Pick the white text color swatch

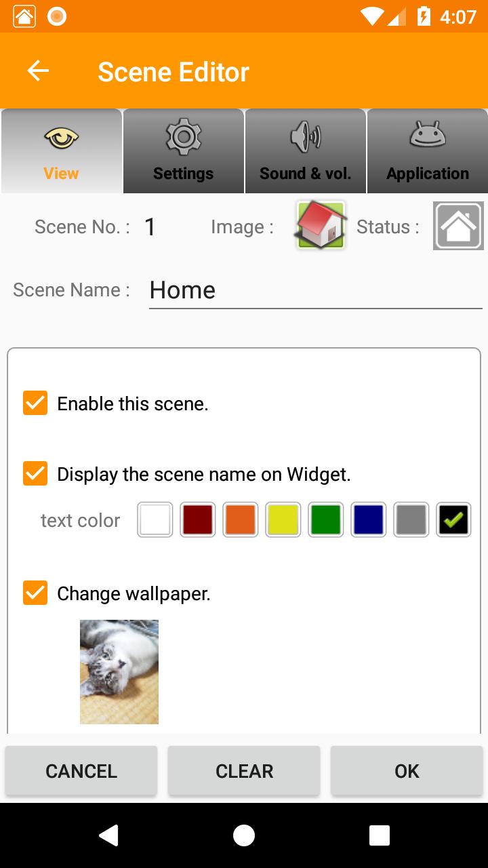coord(155,520)
